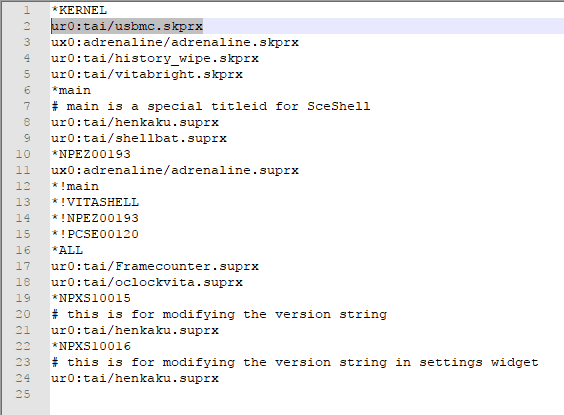Click the *NPXS10015 section header

(x=91, y=298)
